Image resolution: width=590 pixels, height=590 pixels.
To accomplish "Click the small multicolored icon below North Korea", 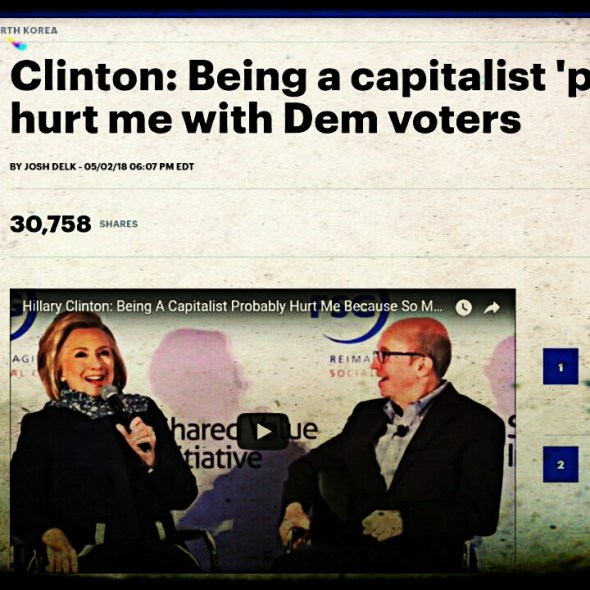I will tap(19, 46).
